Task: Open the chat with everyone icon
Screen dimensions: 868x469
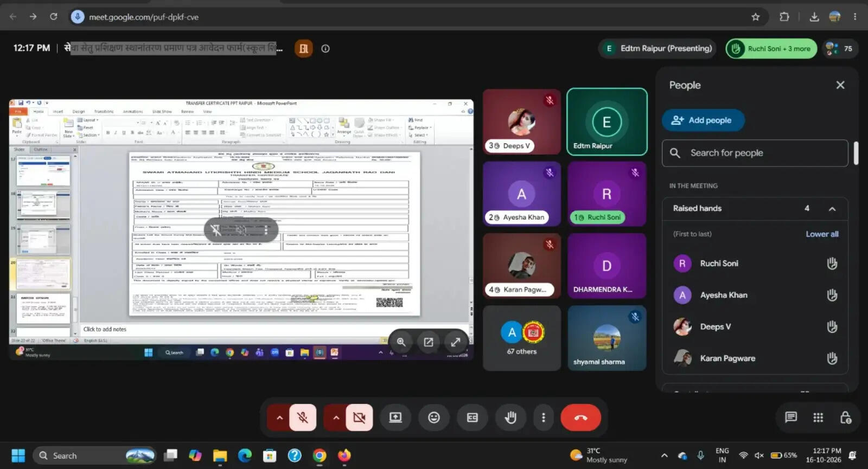Action: pos(791,417)
